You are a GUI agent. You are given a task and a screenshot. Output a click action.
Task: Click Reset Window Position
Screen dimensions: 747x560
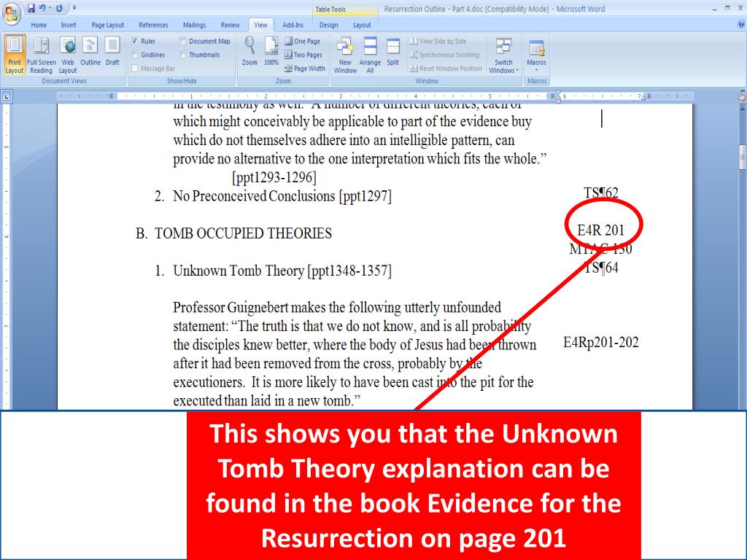[446, 69]
